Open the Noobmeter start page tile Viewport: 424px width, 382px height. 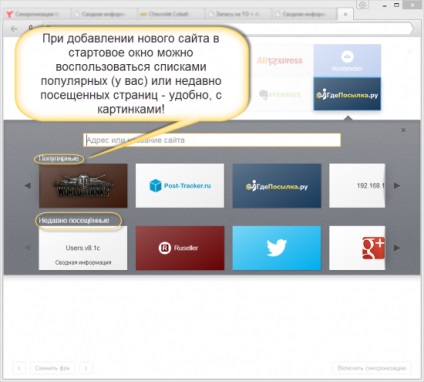[x=347, y=61]
